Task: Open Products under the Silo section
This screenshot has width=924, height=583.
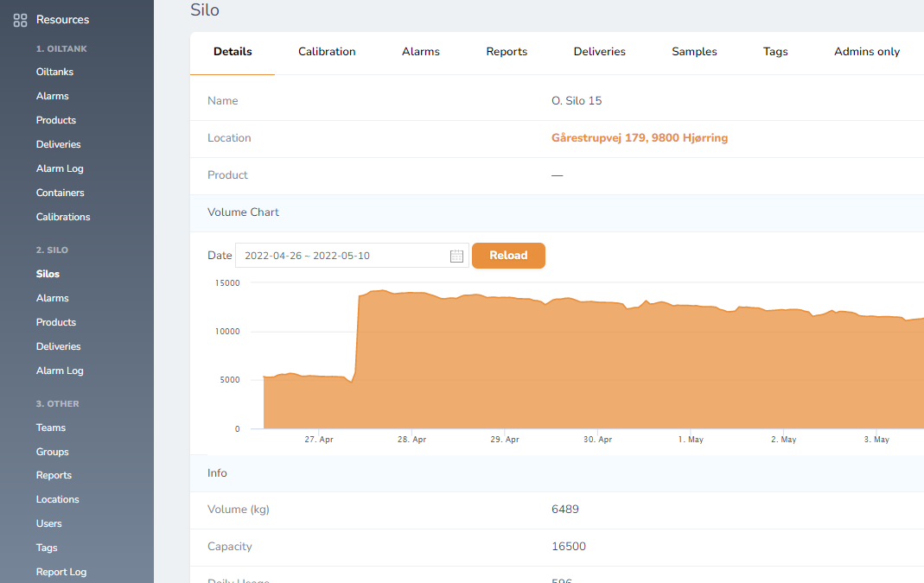Action: coord(56,322)
